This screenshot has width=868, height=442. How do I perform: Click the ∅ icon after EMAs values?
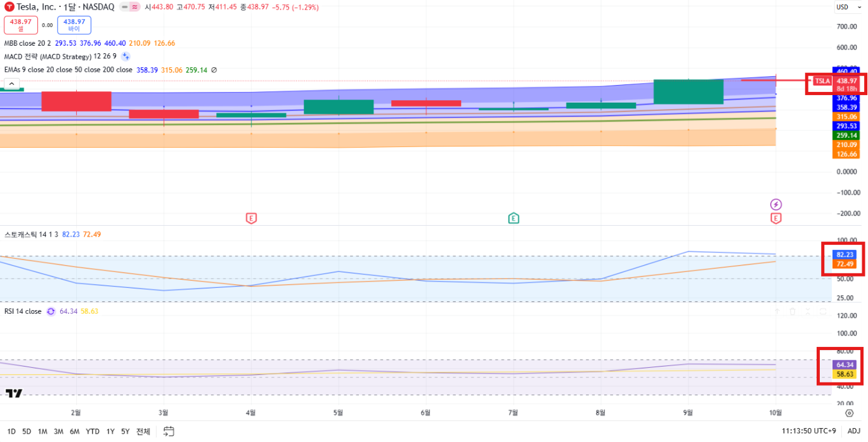point(214,70)
